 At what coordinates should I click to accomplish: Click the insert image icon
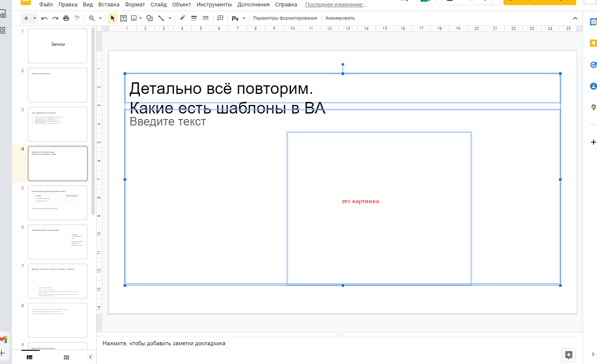tap(134, 18)
